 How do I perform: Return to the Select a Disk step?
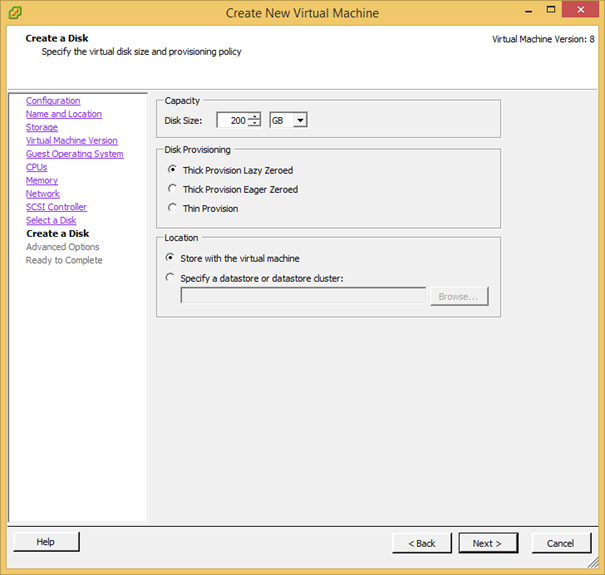51,220
